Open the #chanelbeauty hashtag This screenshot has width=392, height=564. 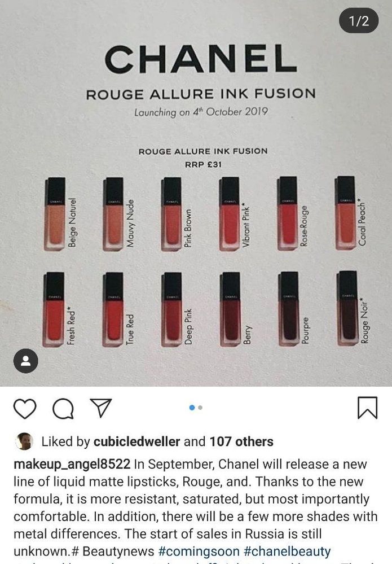tap(287, 551)
